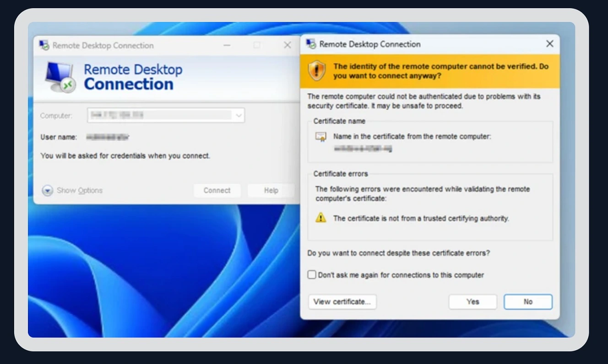608x364 pixels.
Task: Click the orange shield warning icon
Action: point(316,71)
